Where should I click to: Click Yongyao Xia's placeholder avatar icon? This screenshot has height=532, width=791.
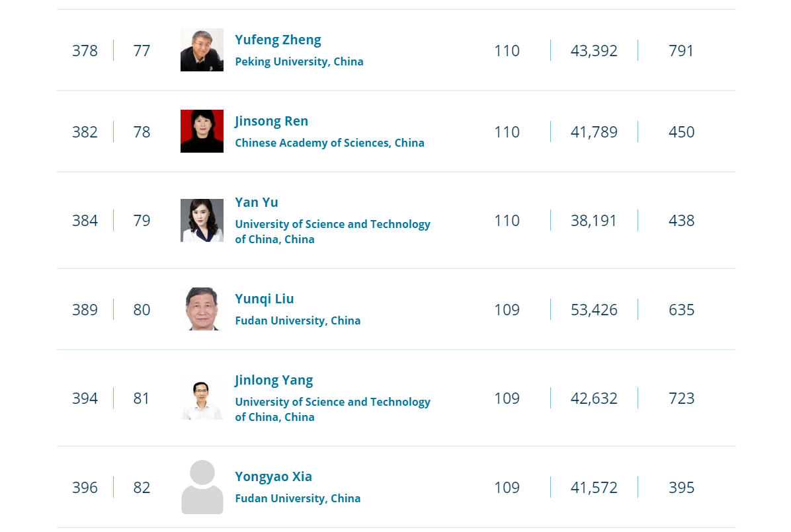click(x=202, y=487)
